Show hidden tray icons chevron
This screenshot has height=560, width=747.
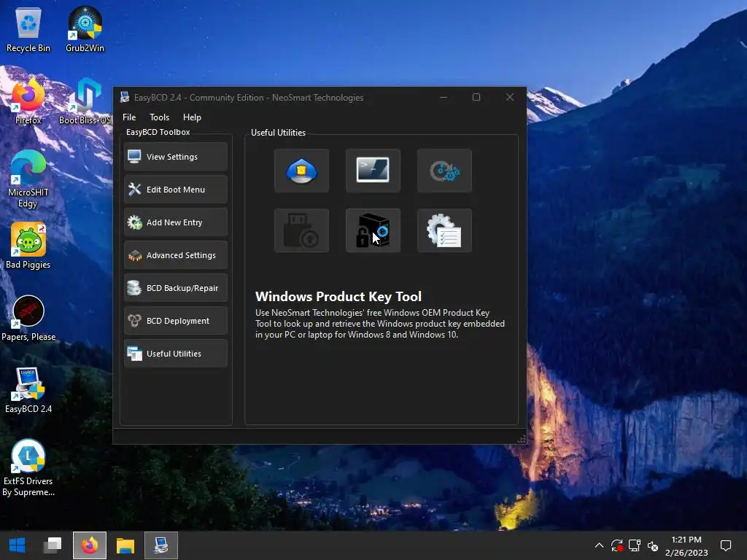pyautogui.click(x=600, y=545)
